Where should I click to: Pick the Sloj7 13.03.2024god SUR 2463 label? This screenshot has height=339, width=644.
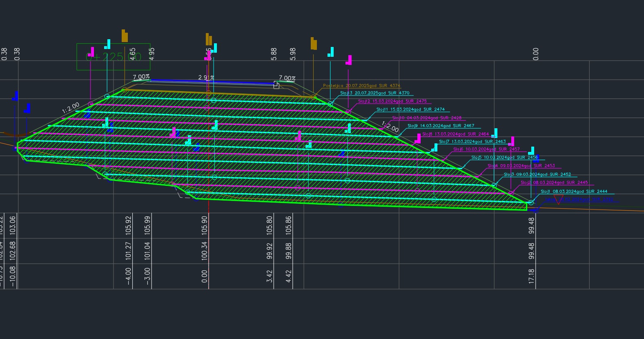click(x=472, y=142)
